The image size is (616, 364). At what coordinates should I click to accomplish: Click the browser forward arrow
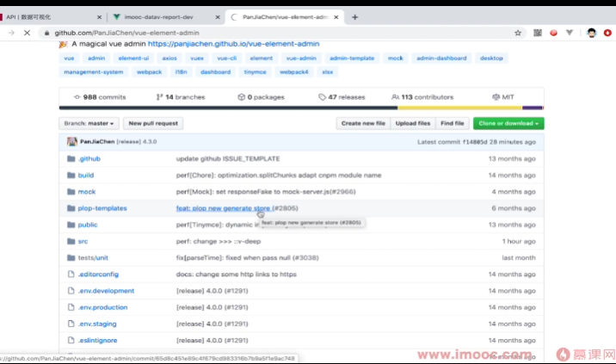11,33
